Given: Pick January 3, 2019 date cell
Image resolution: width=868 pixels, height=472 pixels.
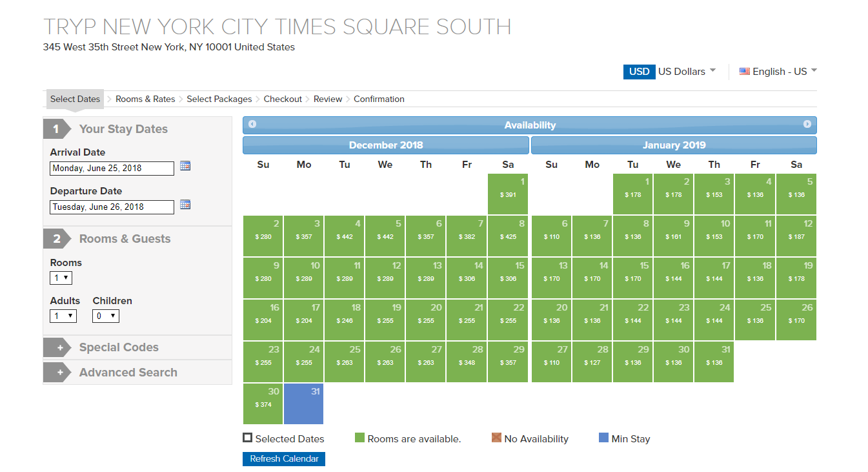Looking at the screenshot, I should 714,194.
